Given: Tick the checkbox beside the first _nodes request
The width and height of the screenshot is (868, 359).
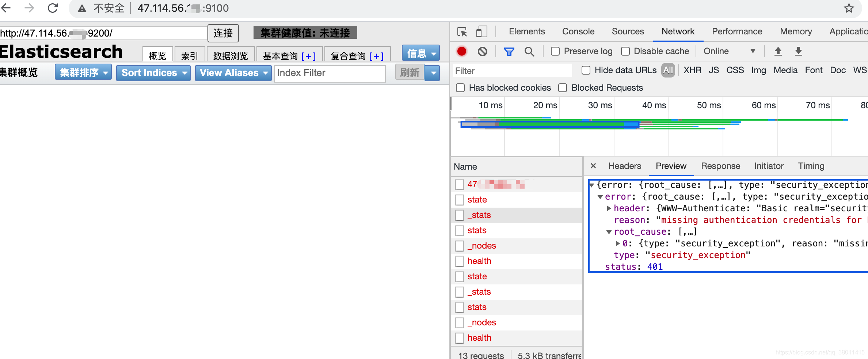Looking at the screenshot, I should point(460,246).
